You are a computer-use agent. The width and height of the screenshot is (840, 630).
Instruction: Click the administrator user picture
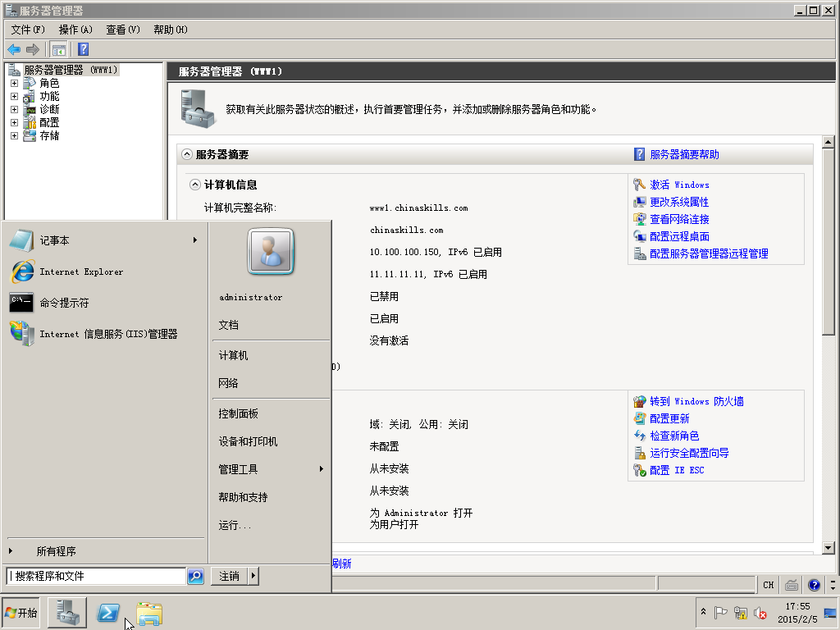[271, 251]
